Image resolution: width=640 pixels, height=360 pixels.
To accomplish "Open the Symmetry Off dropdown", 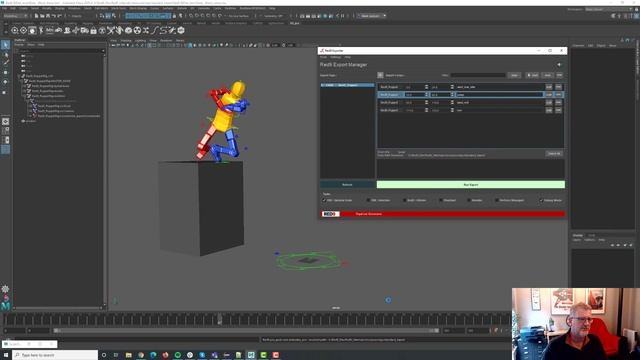I will pyautogui.click(x=273, y=16).
